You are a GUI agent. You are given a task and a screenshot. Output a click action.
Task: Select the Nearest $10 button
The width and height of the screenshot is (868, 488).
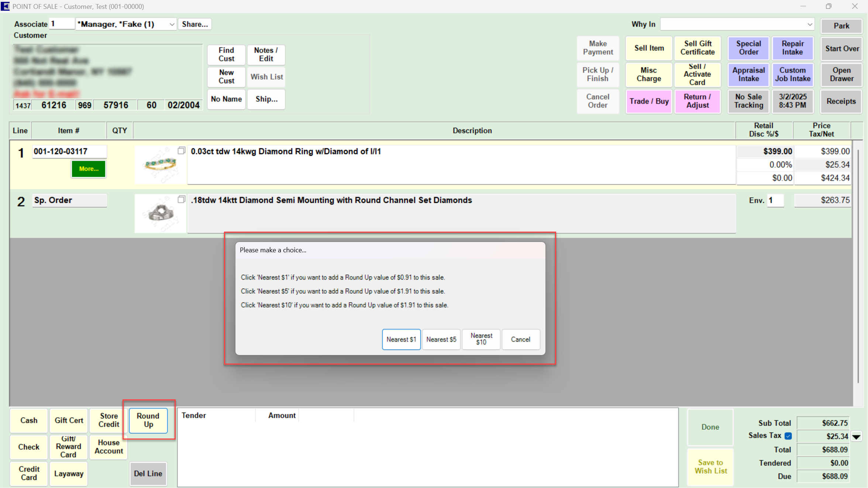481,339
